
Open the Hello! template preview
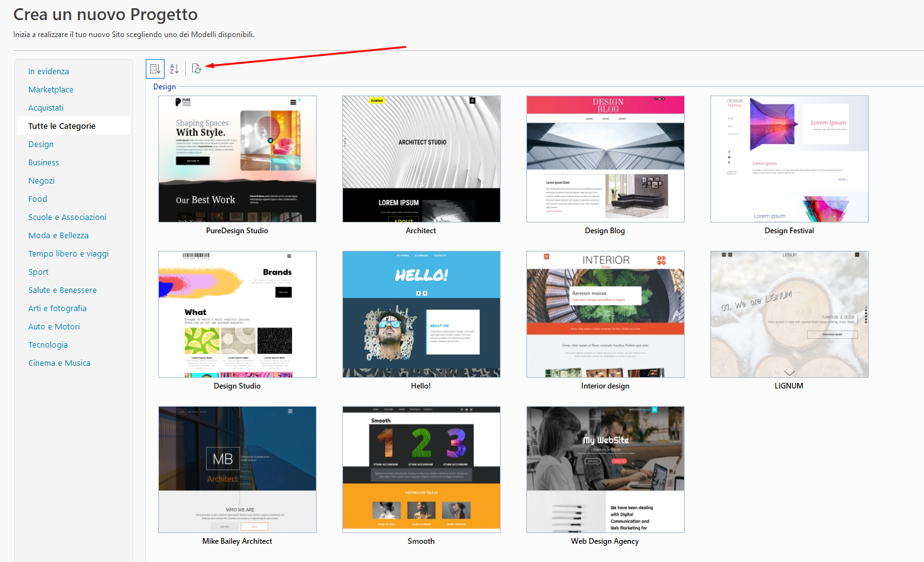coord(421,314)
